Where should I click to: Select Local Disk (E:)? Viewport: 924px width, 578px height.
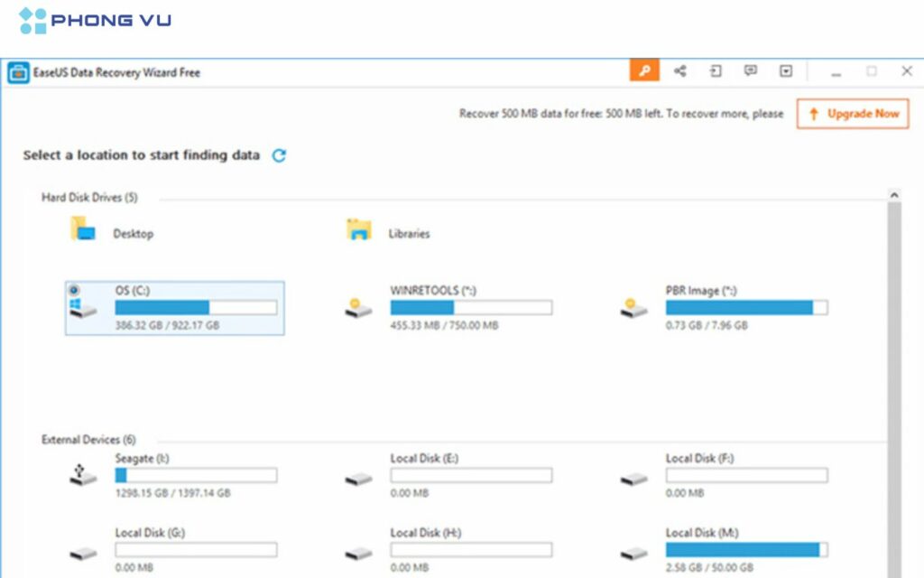[x=424, y=459]
